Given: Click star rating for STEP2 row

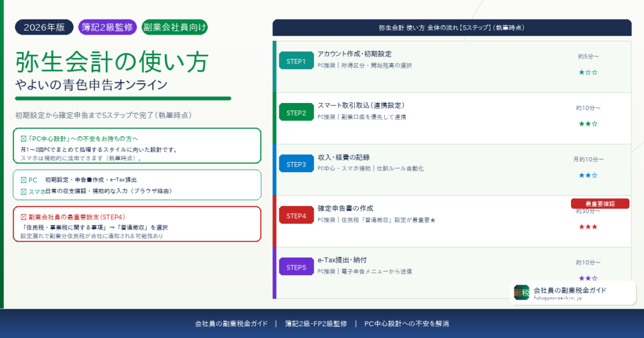Looking at the screenshot, I should (x=588, y=124).
